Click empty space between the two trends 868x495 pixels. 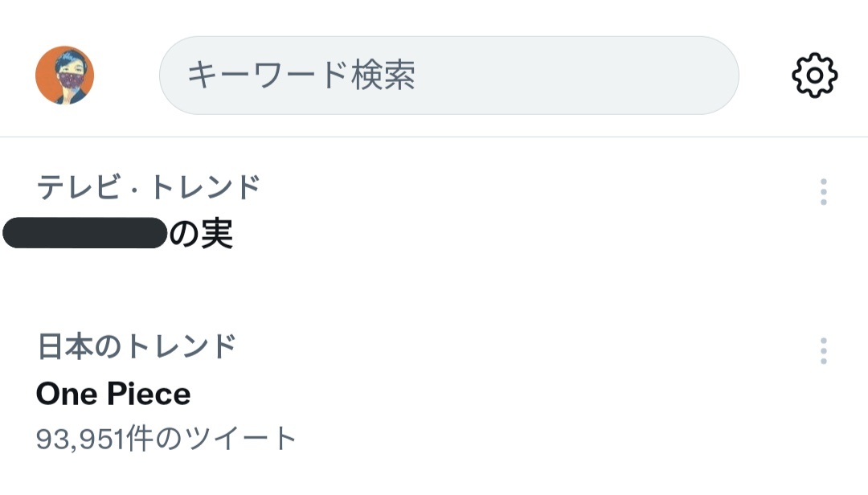(x=434, y=288)
